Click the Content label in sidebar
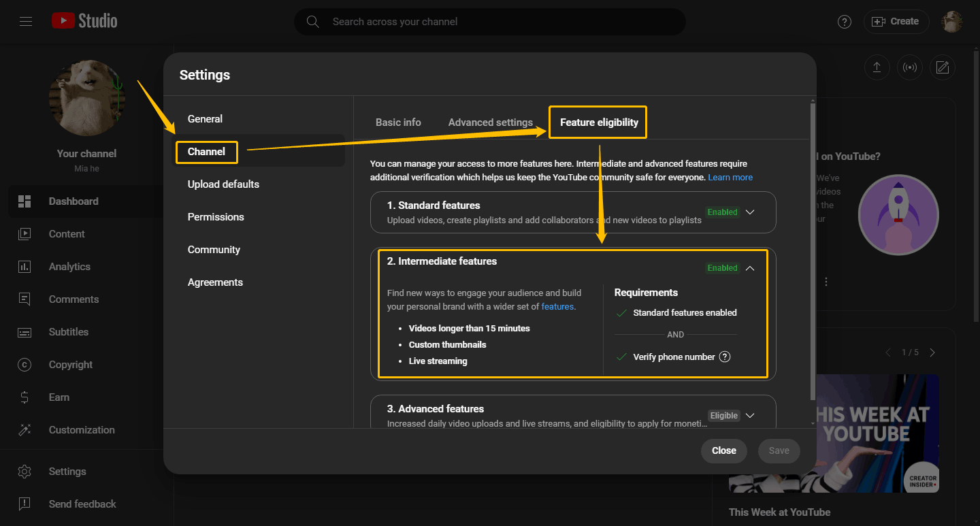The image size is (980, 526). pos(67,234)
